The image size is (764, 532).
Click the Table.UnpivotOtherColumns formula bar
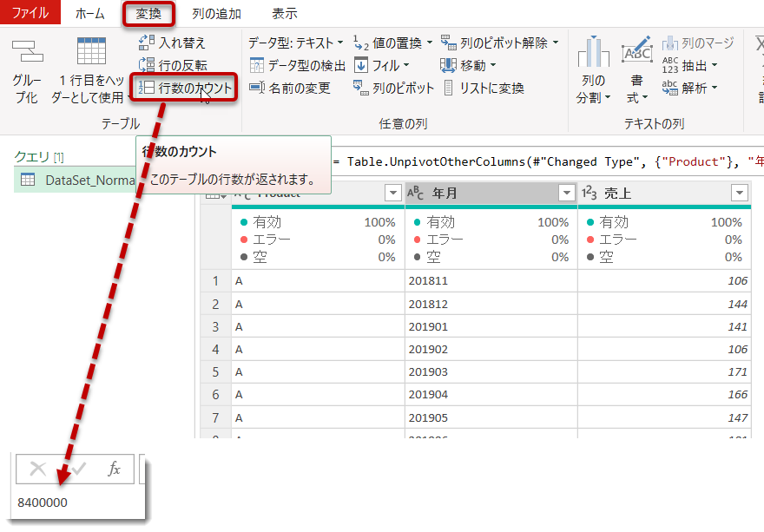(x=548, y=161)
